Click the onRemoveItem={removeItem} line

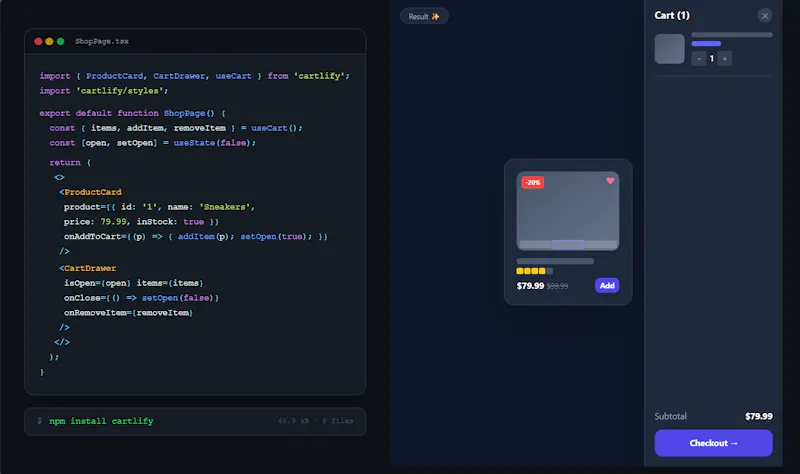(x=128, y=313)
